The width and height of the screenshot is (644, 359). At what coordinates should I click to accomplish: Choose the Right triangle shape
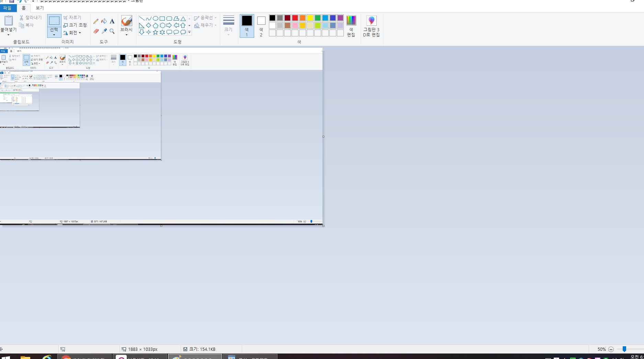[x=142, y=25]
